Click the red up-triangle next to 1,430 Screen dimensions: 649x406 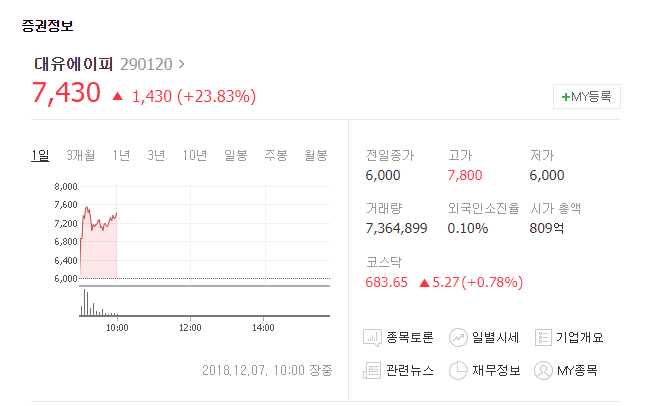[118, 96]
